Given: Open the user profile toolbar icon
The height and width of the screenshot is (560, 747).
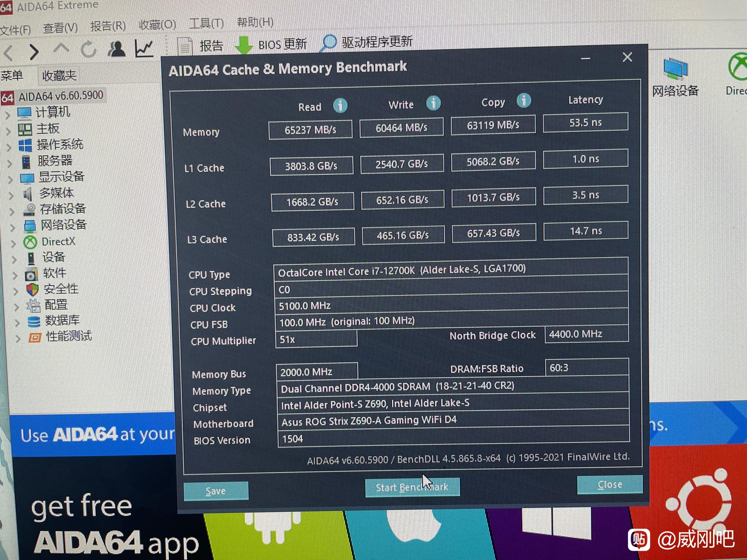Looking at the screenshot, I should tap(117, 49).
